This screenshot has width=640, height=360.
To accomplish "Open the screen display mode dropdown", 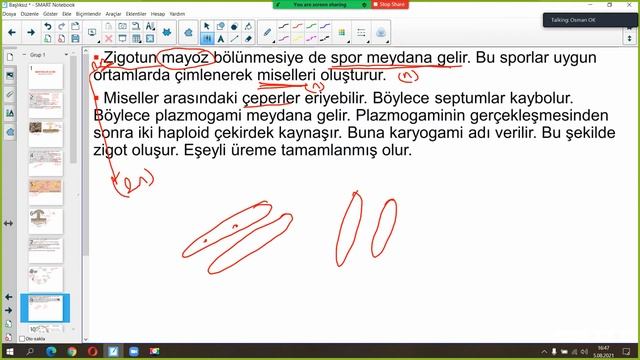I will point(92,33).
